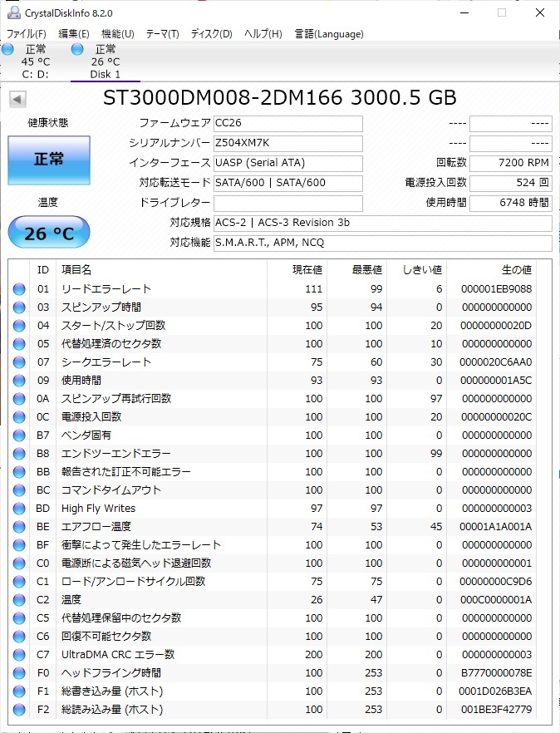
Task: Click the ファームウェア field showing CC26
Action: pyautogui.click(x=288, y=123)
